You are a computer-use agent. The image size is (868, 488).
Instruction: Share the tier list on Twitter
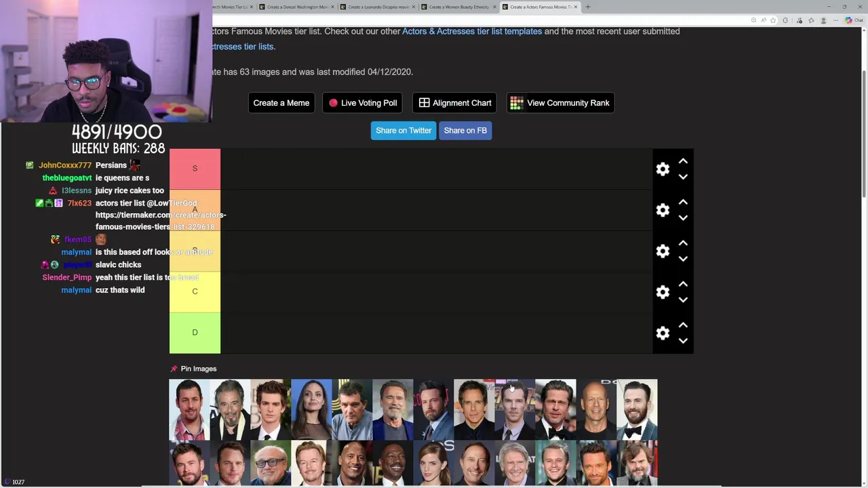[x=403, y=130]
